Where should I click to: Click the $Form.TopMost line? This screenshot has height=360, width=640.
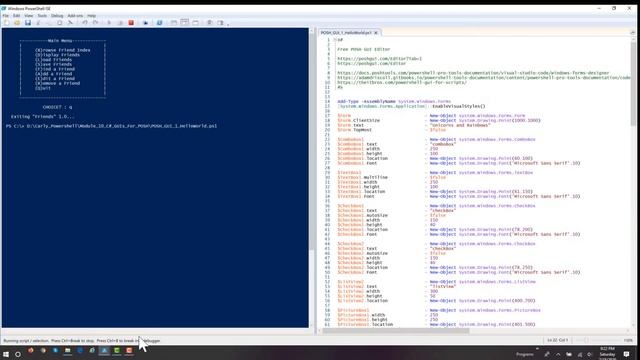(x=391, y=130)
